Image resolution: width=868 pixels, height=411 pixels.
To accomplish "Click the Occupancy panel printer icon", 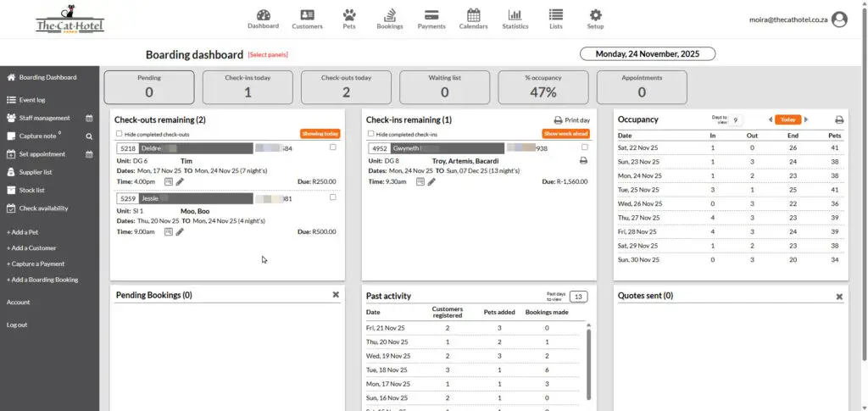I will pyautogui.click(x=839, y=120).
